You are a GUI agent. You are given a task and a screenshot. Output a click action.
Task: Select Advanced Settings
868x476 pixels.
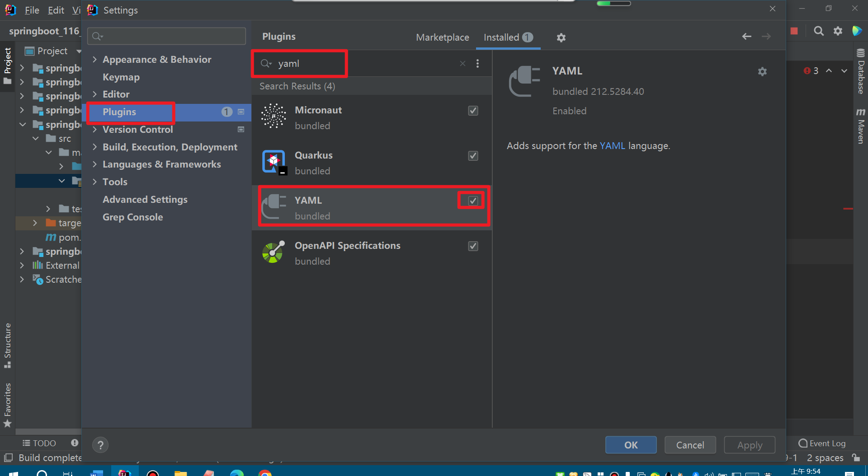(x=145, y=199)
